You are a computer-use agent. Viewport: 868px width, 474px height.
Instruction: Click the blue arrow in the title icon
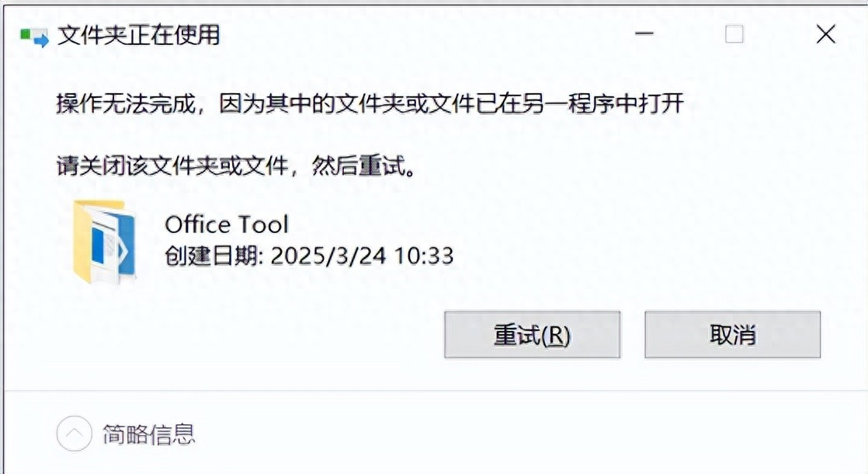(x=41, y=40)
